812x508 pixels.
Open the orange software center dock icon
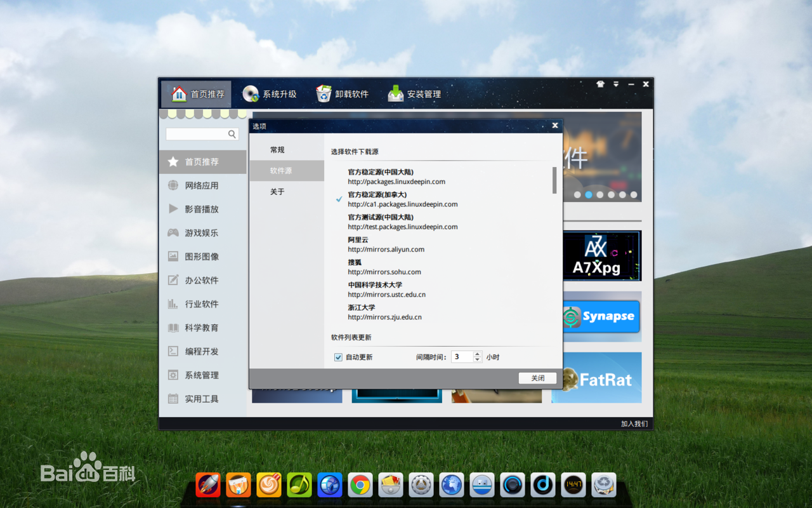pos(239,485)
